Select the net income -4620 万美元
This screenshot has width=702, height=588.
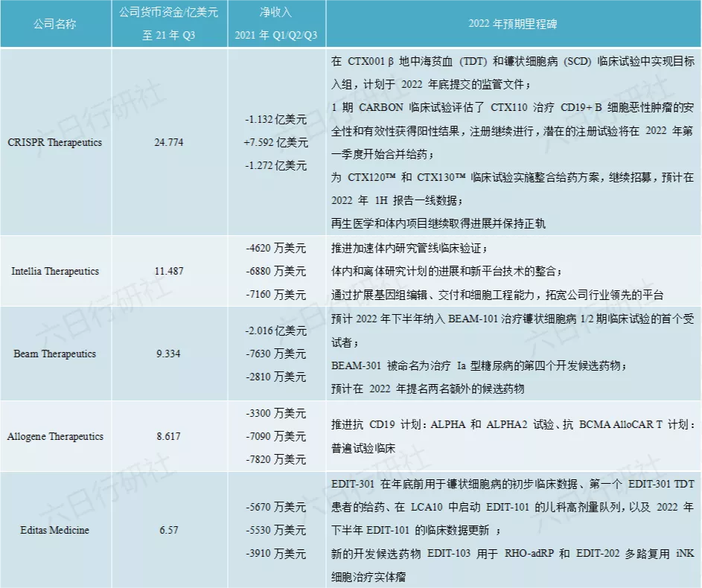[275, 248]
